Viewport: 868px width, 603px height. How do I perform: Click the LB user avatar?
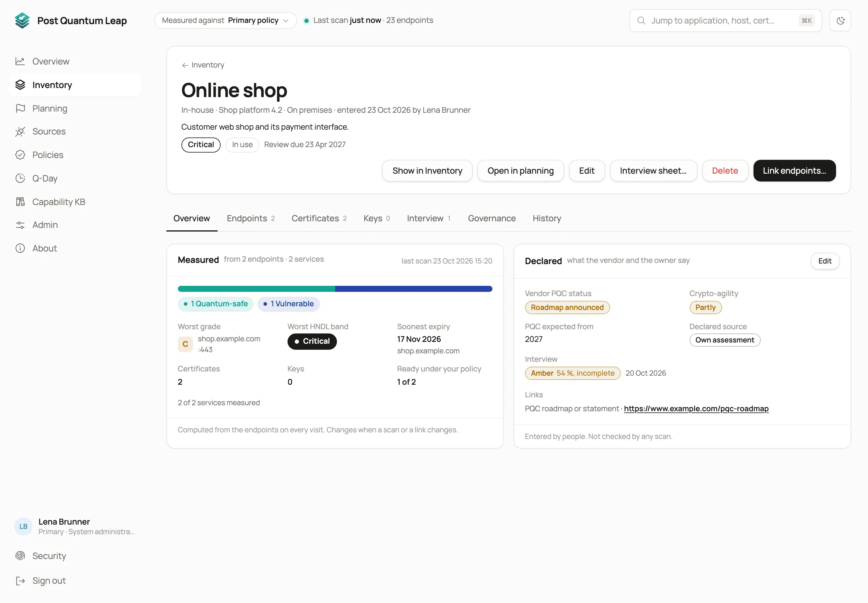pyautogui.click(x=24, y=526)
